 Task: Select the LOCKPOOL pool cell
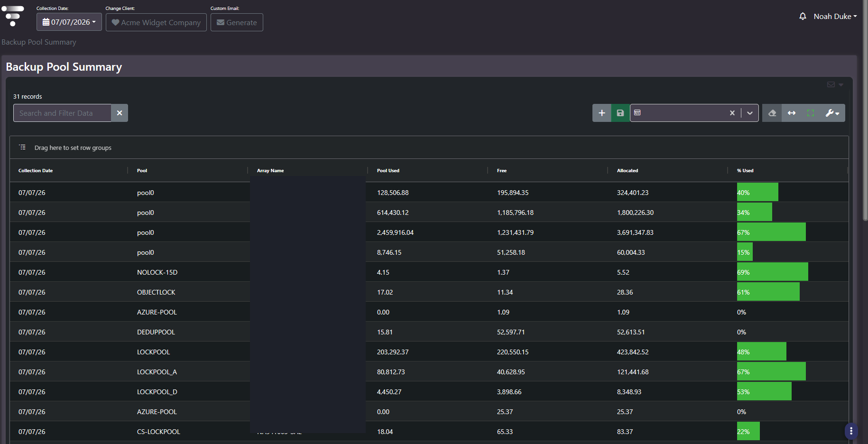pyautogui.click(x=153, y=352)
